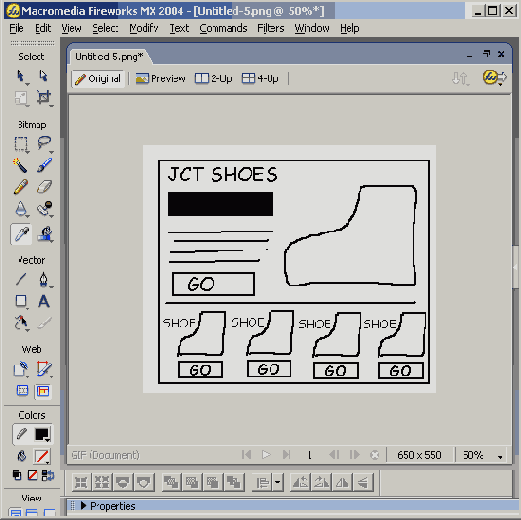521x520 pixels.
Task: Select the Scale tool
Action: pos(21,98)
